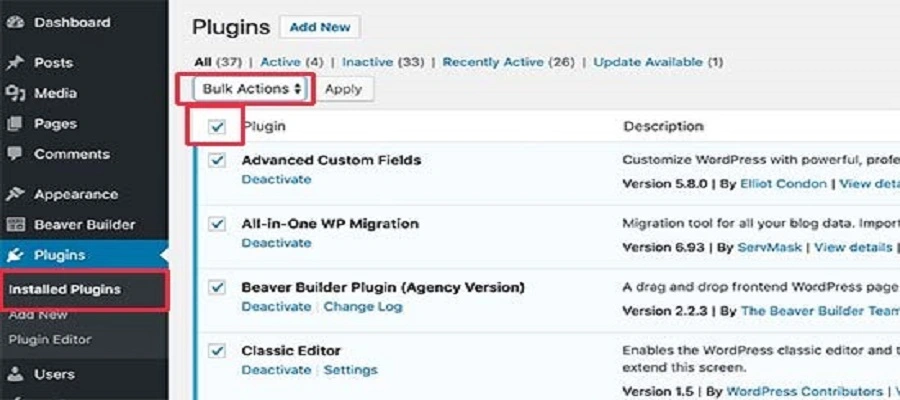The image size is (900, 400).
Task: Deactivate Beaver Builder Plugin
Action: [x=276, y=306]
